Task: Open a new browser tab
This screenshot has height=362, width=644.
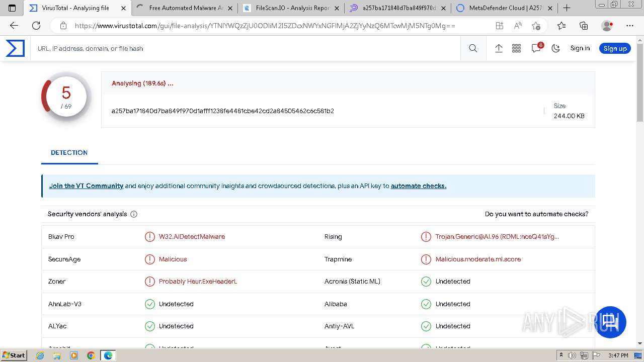Action: (x=567, y=8)
